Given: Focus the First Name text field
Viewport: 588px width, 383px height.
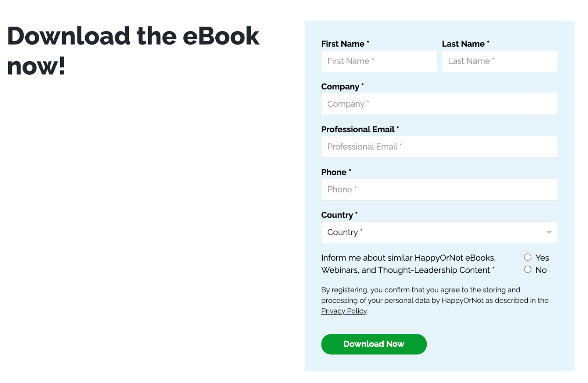Looking at the screenshot, I should click(x=379, y=61).
